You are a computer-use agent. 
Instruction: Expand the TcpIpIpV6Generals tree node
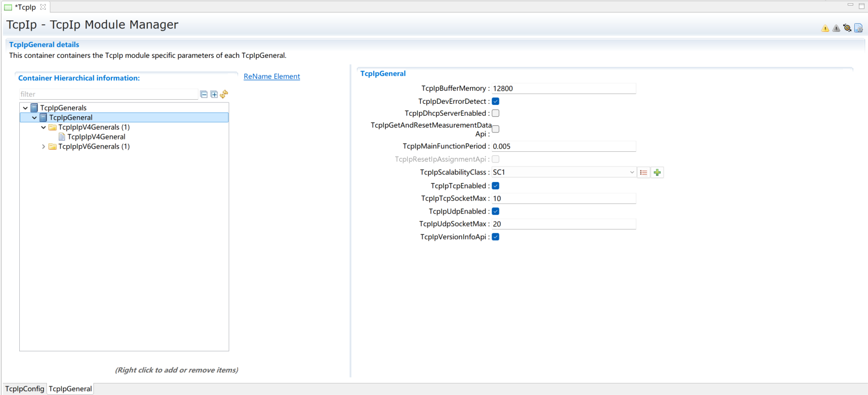click(x=44, y=147)
